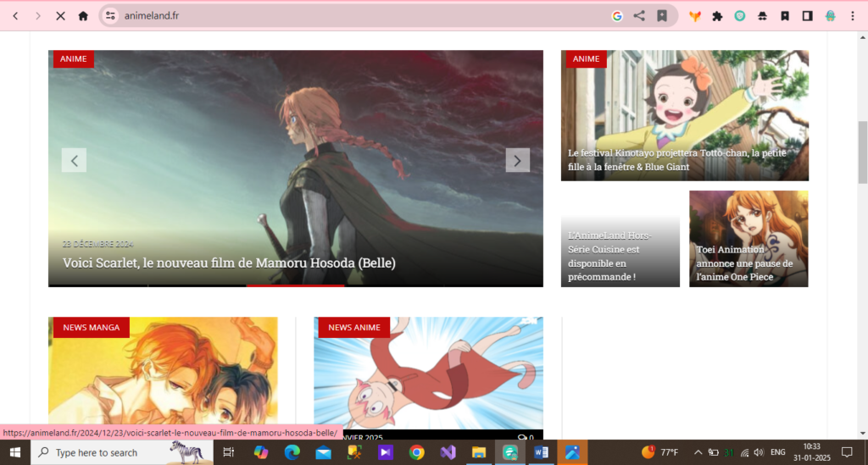Open the Mail app from taskbar

323,452
